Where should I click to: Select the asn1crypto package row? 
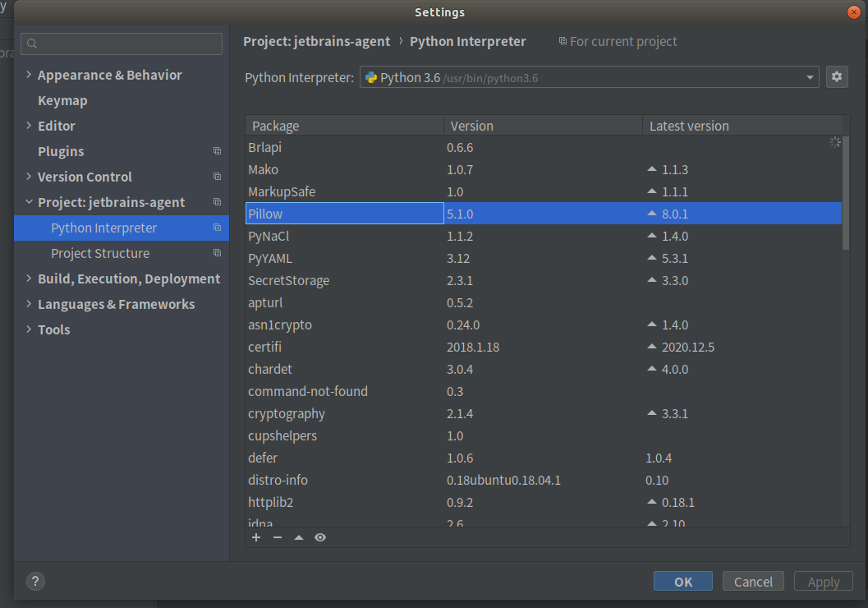point(544,325)
